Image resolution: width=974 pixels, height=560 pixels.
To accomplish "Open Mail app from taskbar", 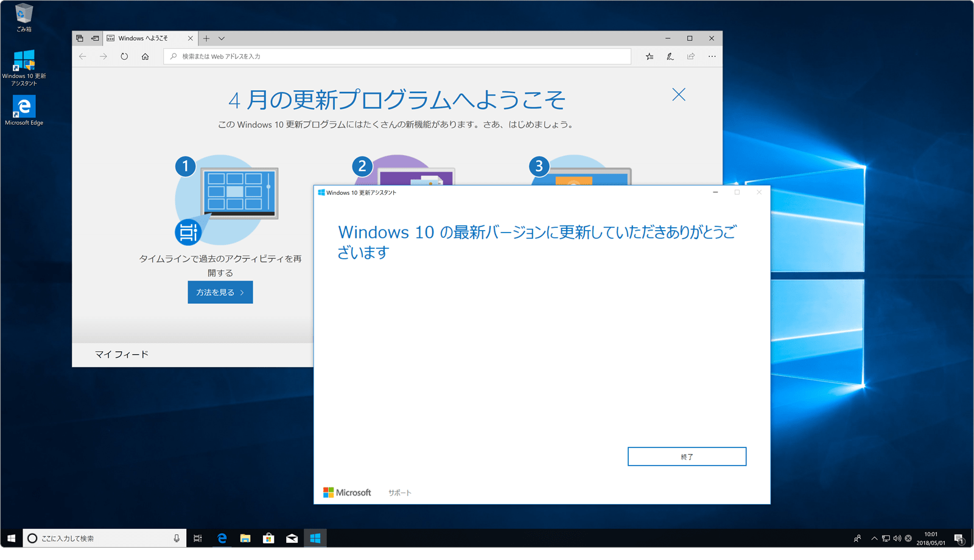I will click(x=292, y=538).
